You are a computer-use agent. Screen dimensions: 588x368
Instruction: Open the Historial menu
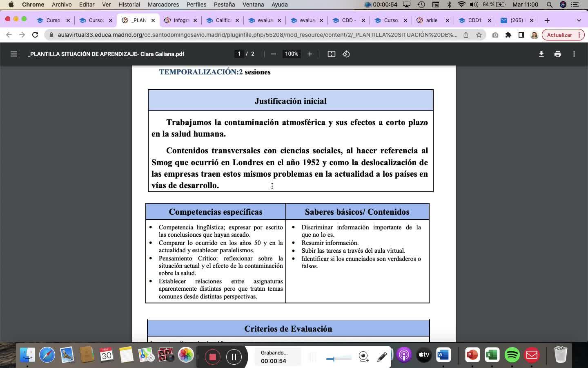pyautogui.click(x=129, y=4)
